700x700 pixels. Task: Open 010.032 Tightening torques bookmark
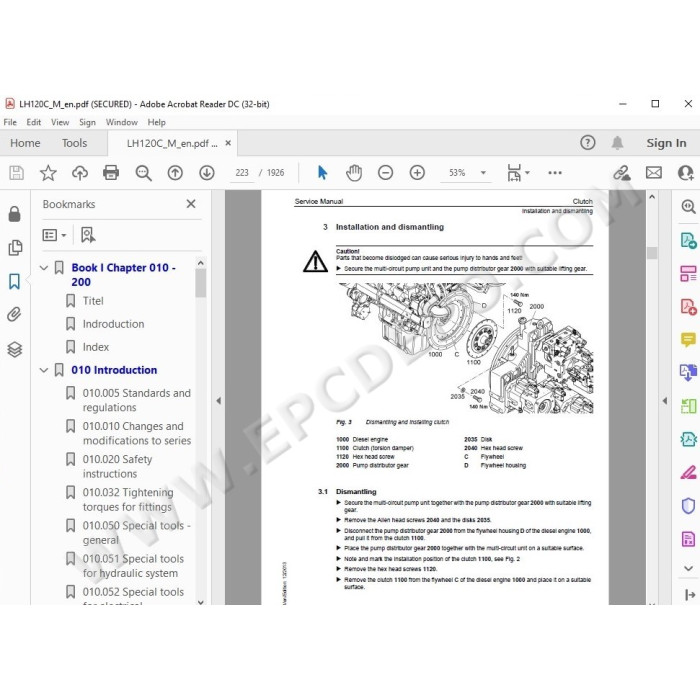coord(128,500)
